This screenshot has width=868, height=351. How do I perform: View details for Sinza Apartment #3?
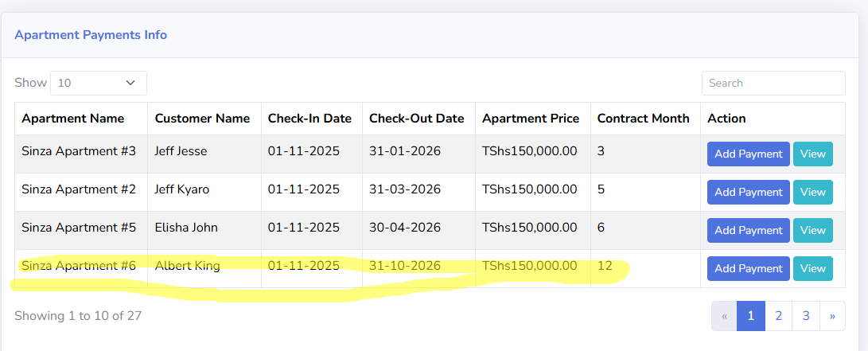812,154
